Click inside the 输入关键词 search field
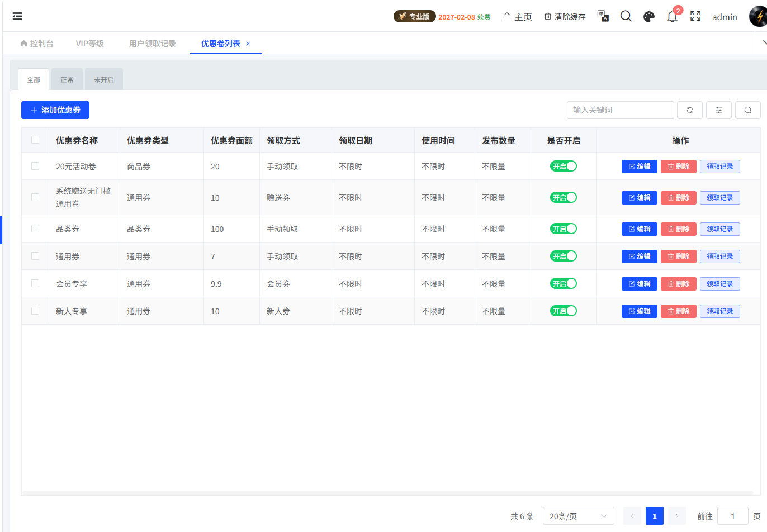 (620, 110)
